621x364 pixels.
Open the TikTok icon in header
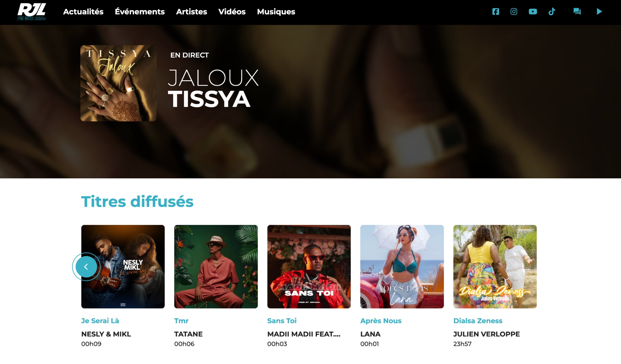click(552, 12)
